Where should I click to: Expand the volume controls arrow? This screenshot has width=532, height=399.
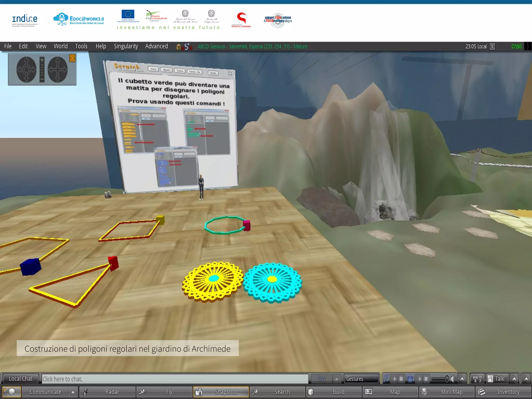(x=462, y=379)
